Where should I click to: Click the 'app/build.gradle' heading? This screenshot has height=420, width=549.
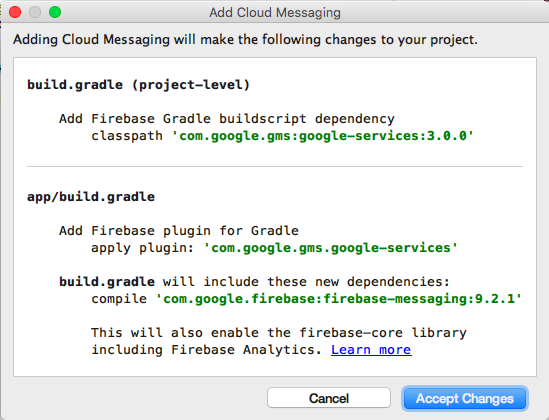[x=91, y=197]
